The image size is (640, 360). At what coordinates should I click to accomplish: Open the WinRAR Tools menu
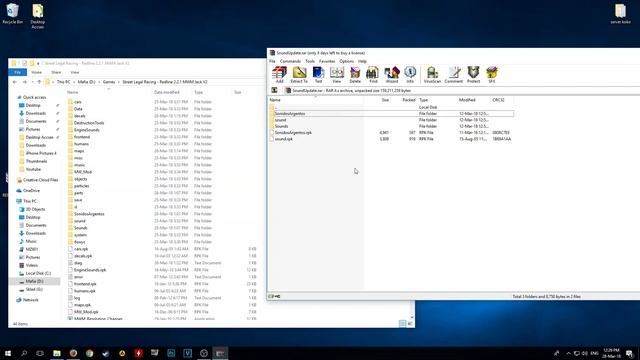point(310,61)
